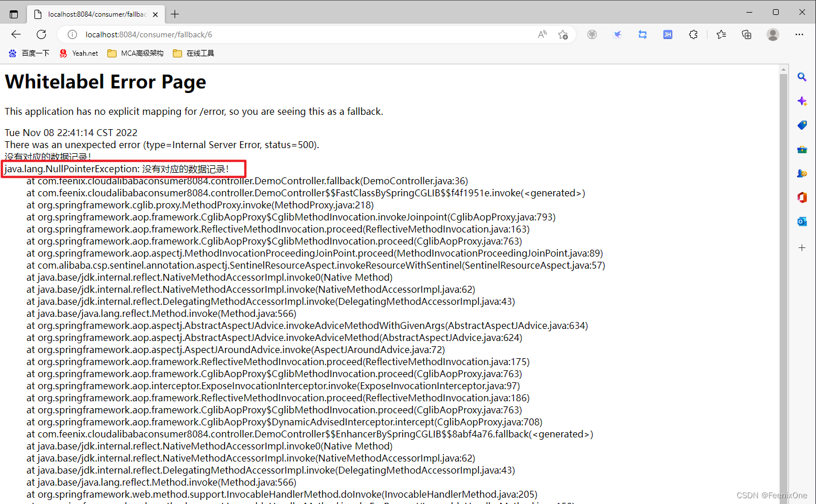Minimize the browser window
Viewport: 816px width, 504px height.
(749, 12)
